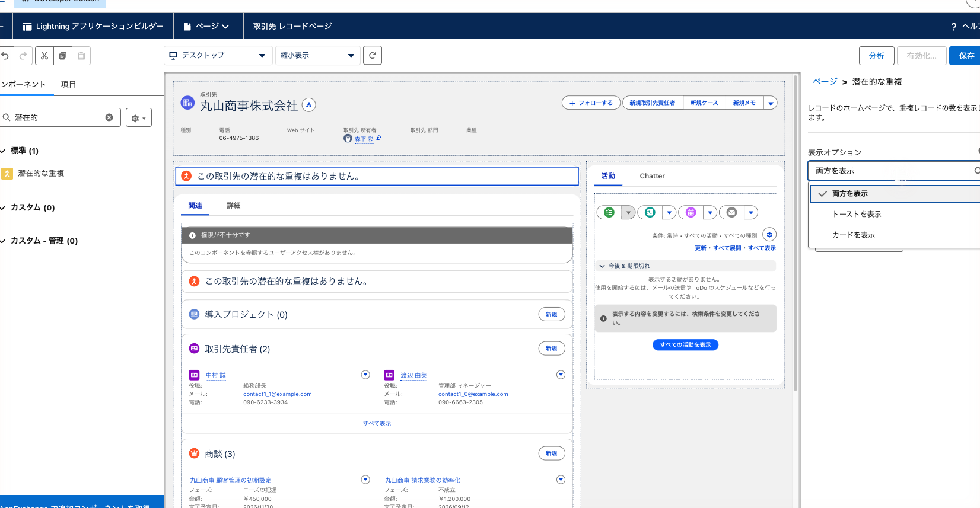Open the ページ dropdown menu

click(x=206, y=26)
